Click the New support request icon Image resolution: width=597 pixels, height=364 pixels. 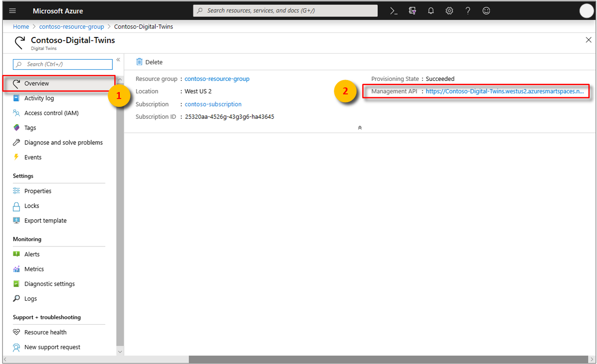coord(17,347)
